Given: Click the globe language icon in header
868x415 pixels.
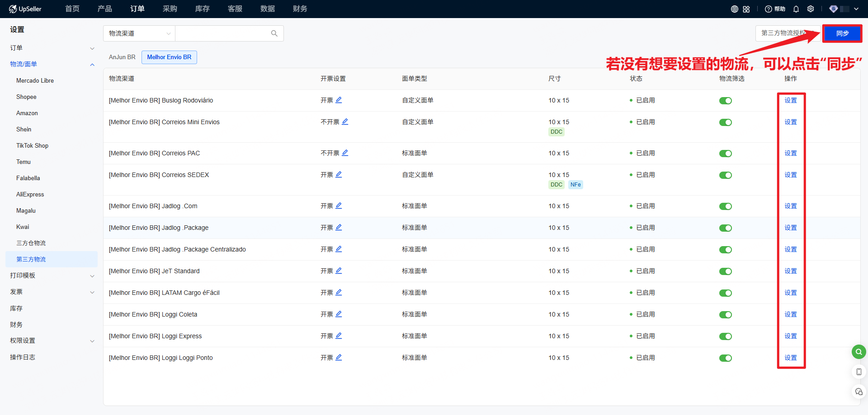Looking at the screenshot, I should coord(735,9).
